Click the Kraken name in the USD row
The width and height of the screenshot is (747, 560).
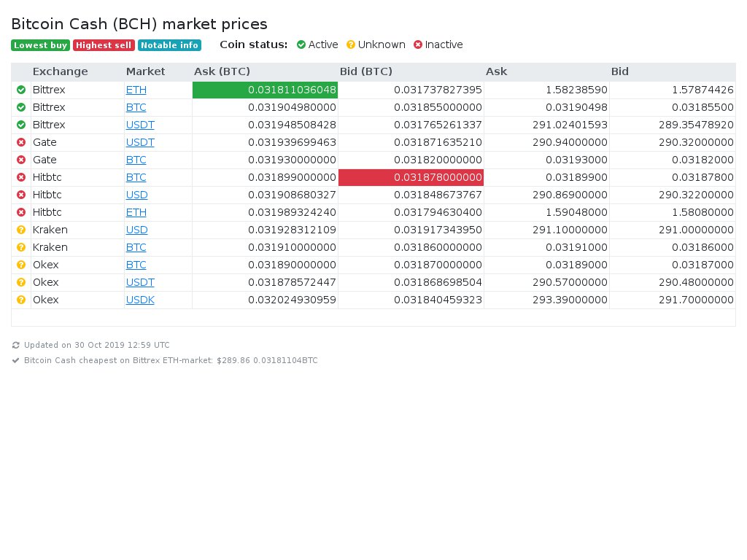(50, 230)
